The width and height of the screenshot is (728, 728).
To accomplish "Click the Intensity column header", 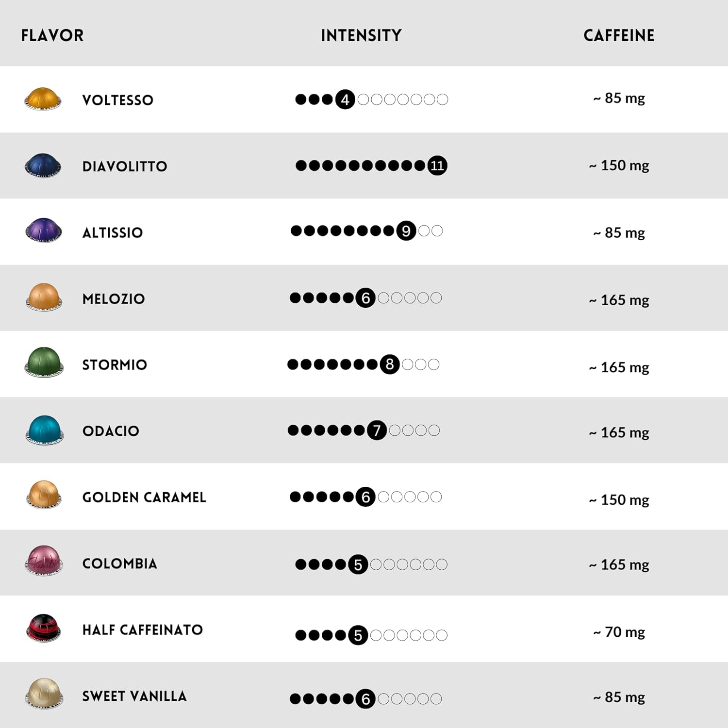I will pos(361,35).
